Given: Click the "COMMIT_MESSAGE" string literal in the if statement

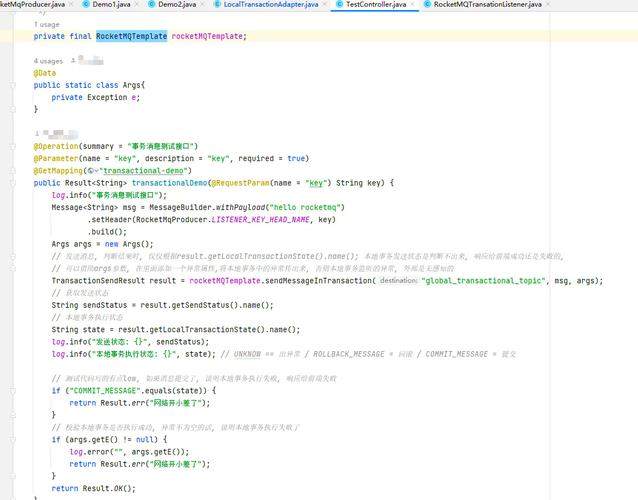Looking at the screenshot, I should coord(105,391).
